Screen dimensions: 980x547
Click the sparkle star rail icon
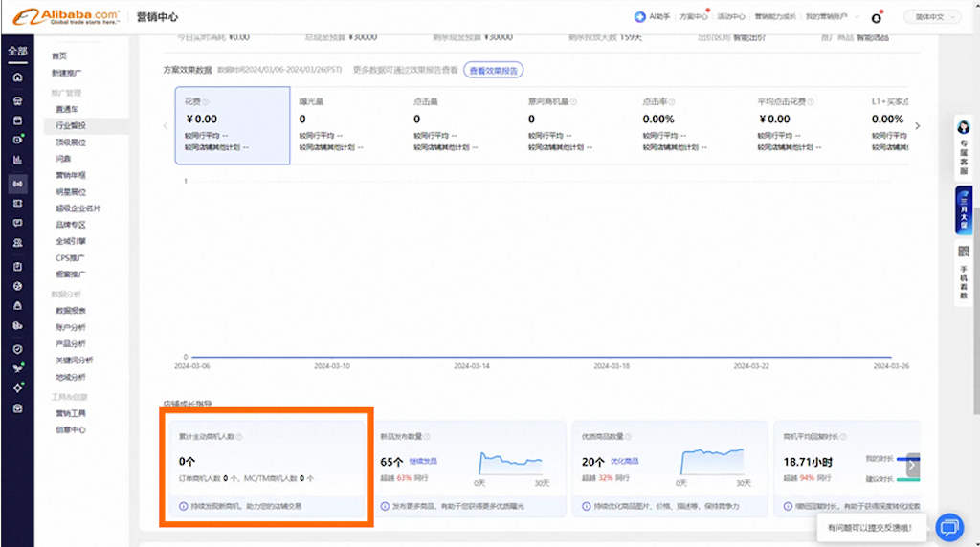pos(18,387)
